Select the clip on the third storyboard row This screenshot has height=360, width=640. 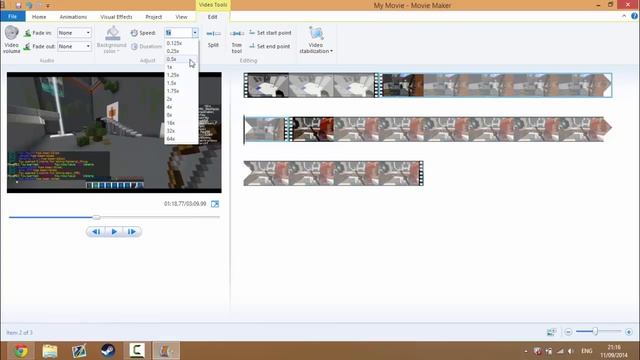pyautogui.click(x=333, y=173)
